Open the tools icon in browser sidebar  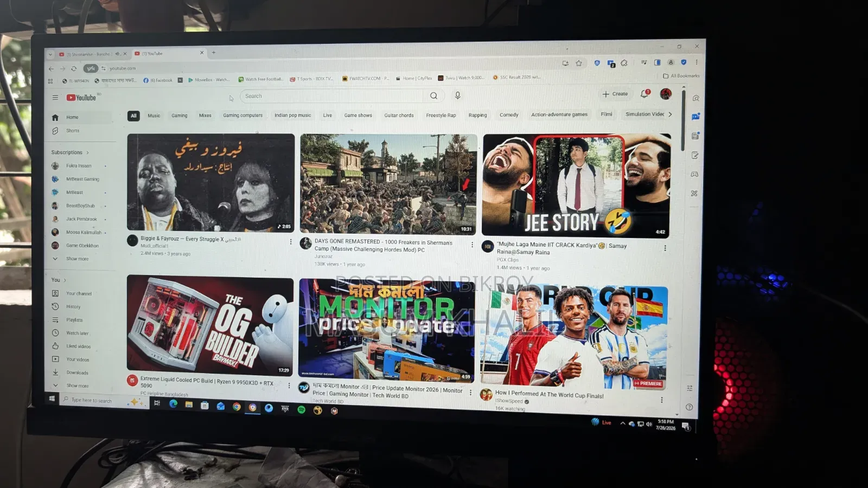coord(694,193)
